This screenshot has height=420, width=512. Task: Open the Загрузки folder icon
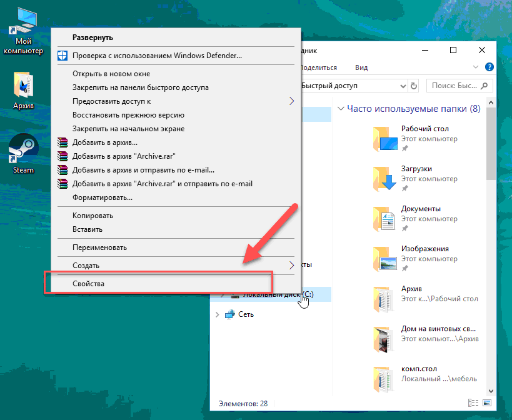point(385,179)
